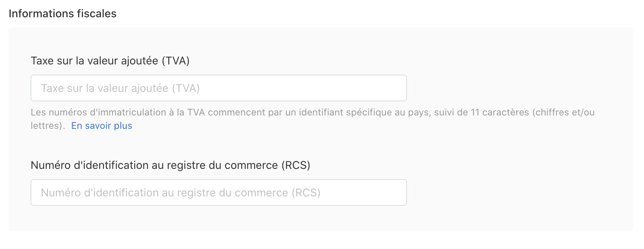
Task: Click the Taxe sur la valeur ajoutée (TVA) label
Action: click(110, 61)
